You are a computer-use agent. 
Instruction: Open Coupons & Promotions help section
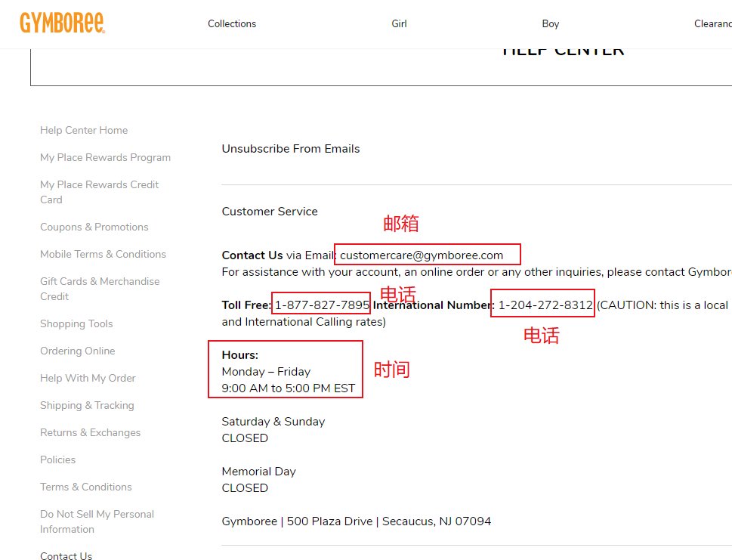94,227
